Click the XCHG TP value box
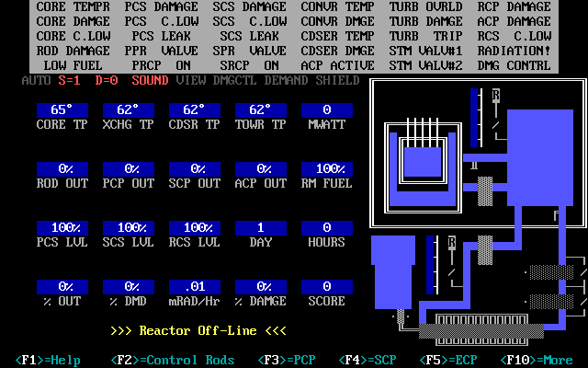588x368 pixels. 129,110
